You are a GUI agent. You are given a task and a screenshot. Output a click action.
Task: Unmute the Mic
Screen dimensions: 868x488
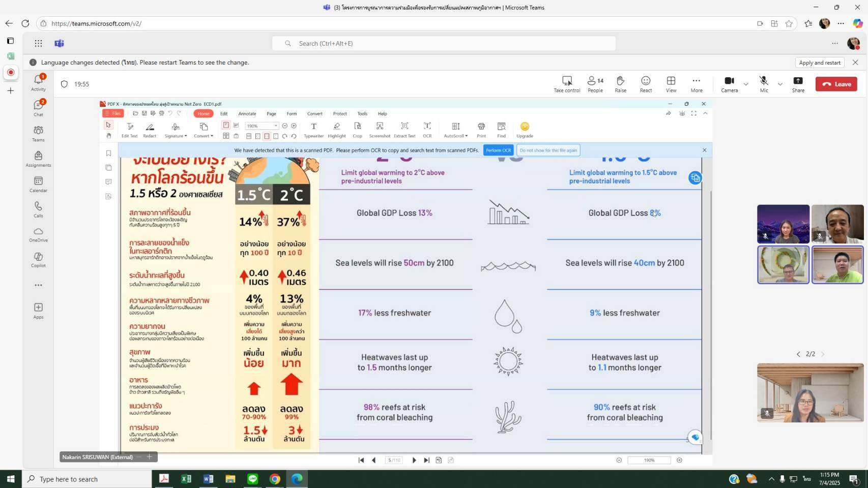(x=764, y=84)
